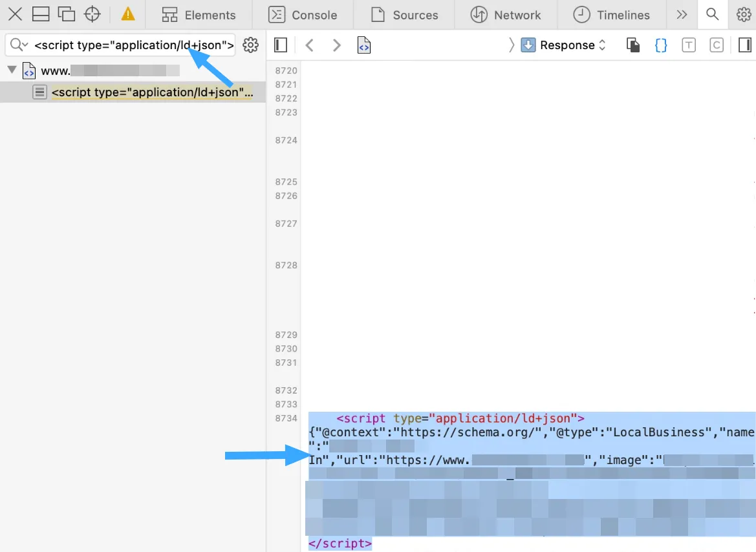
Task: Click line number 8734 in the gutter
Action: pyautogui.click(x=286, y=418)
